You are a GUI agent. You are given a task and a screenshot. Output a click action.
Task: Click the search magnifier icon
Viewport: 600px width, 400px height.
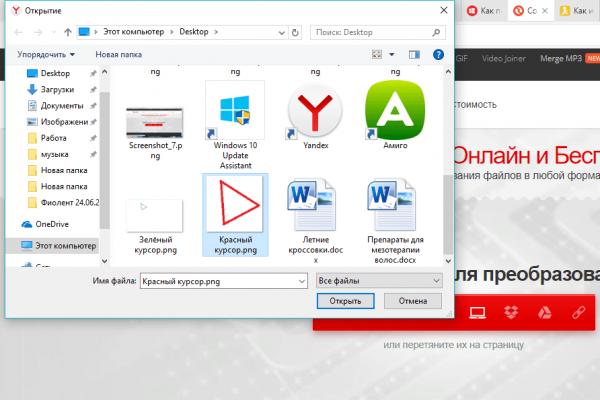[x=436, y=33]
